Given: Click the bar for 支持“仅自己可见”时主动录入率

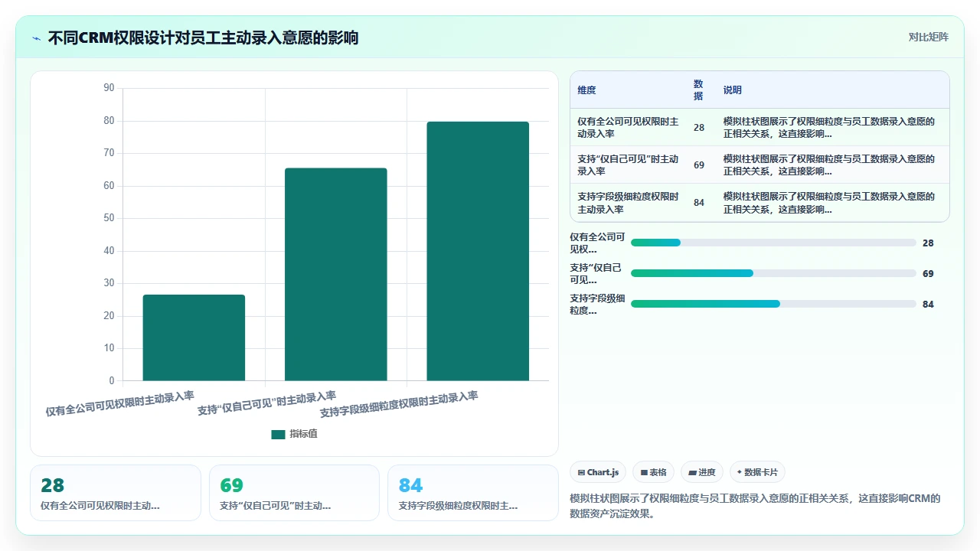Looking at the screenshot, I should click(335, 274).
